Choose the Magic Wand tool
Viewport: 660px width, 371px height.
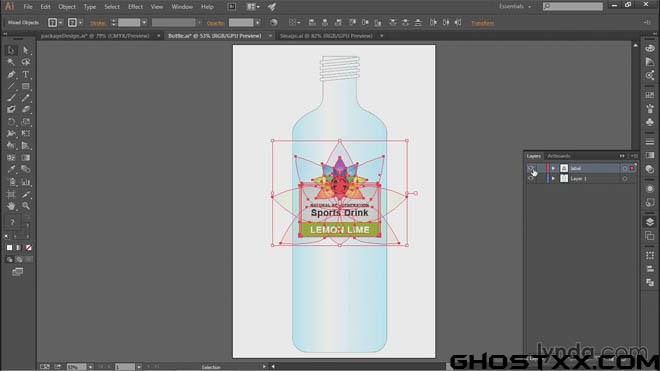[11, 62]
